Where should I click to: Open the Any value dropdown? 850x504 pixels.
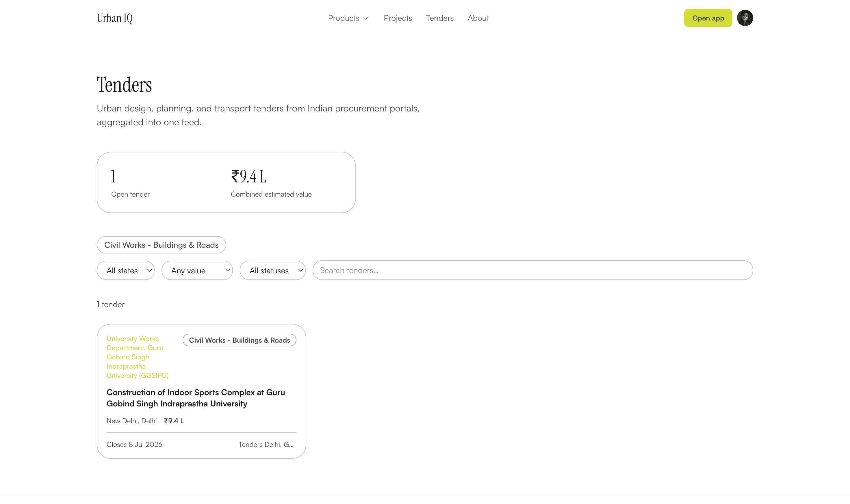(197, 270)
